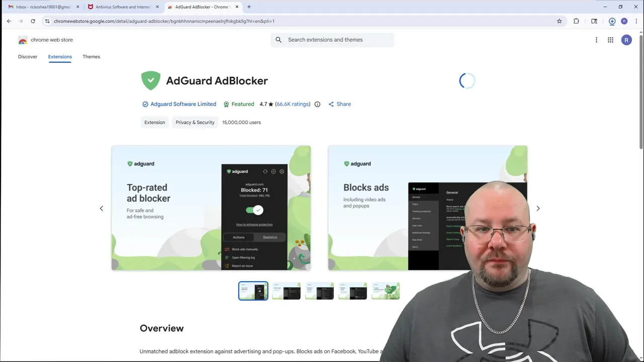Open Chrome profile avatar in toolbar

[624, 21]
